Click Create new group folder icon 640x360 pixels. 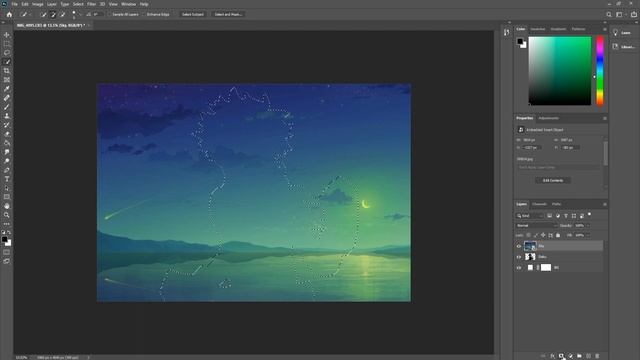pyautogui.click(x=579, y=356)
